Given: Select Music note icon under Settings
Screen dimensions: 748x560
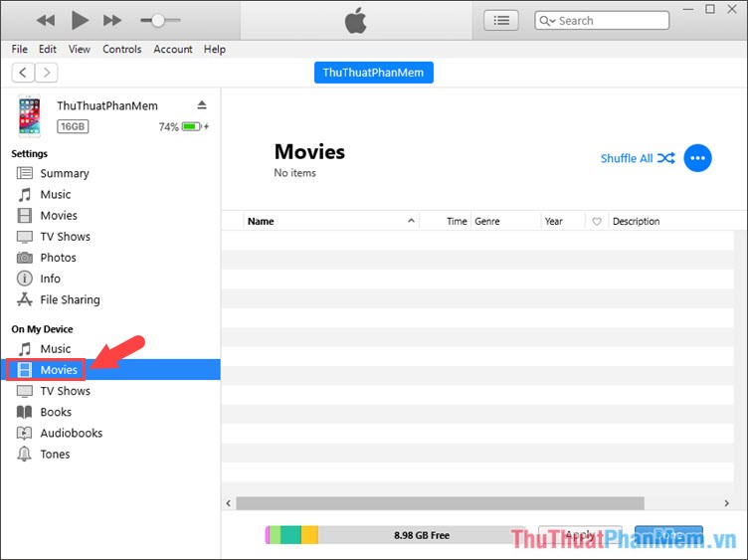Looking at the screenshot, I should (25, 195).
